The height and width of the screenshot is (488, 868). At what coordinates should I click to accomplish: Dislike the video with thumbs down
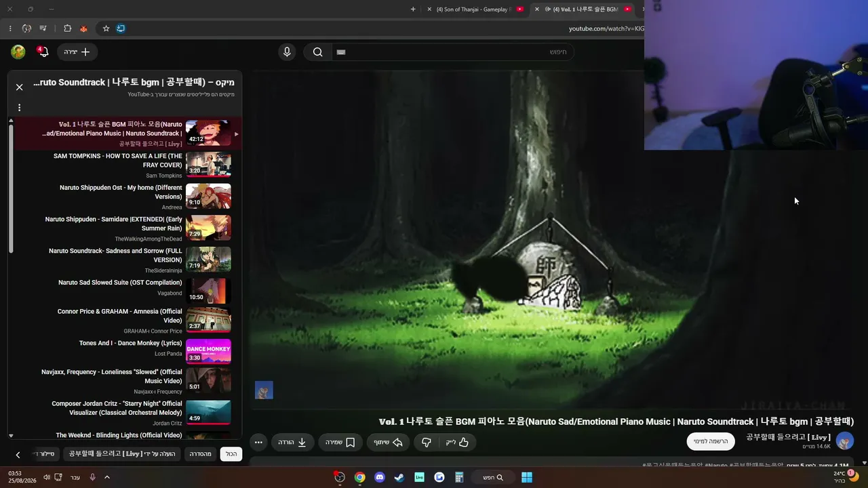[427, 443]
